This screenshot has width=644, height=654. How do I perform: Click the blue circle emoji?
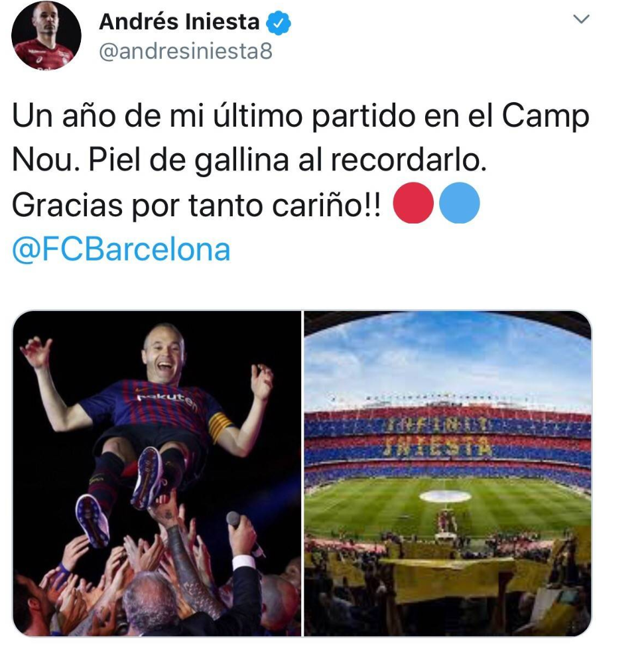[x=459, y=203]
